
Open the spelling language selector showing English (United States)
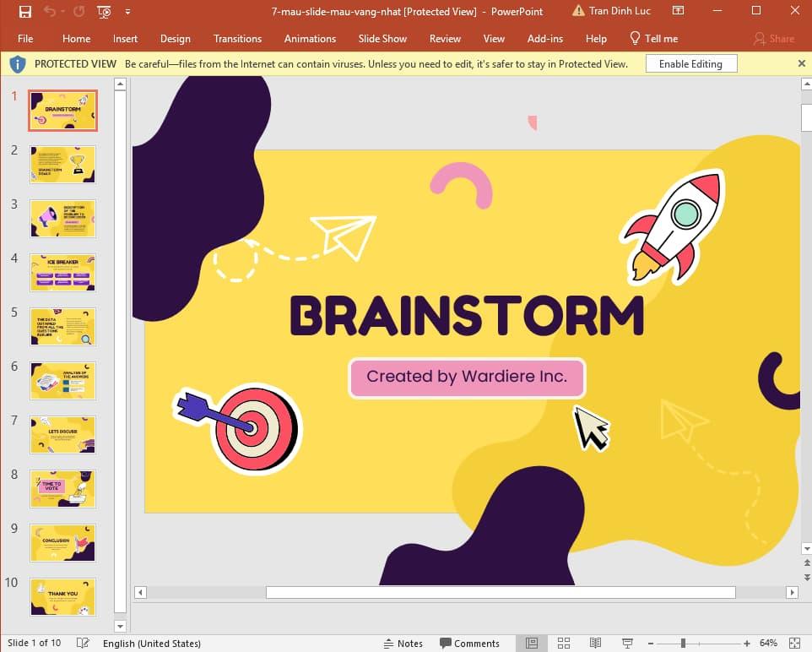tap(152, 643)
